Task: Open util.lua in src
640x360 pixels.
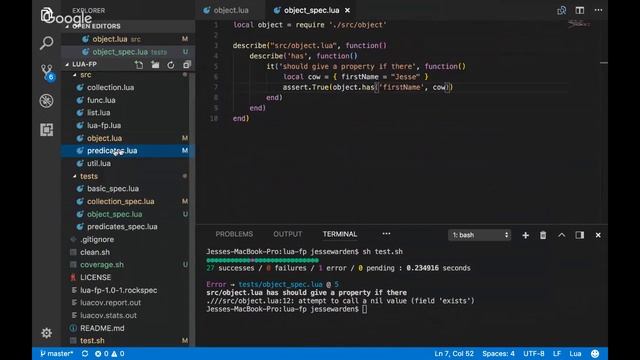Action: 99,163
